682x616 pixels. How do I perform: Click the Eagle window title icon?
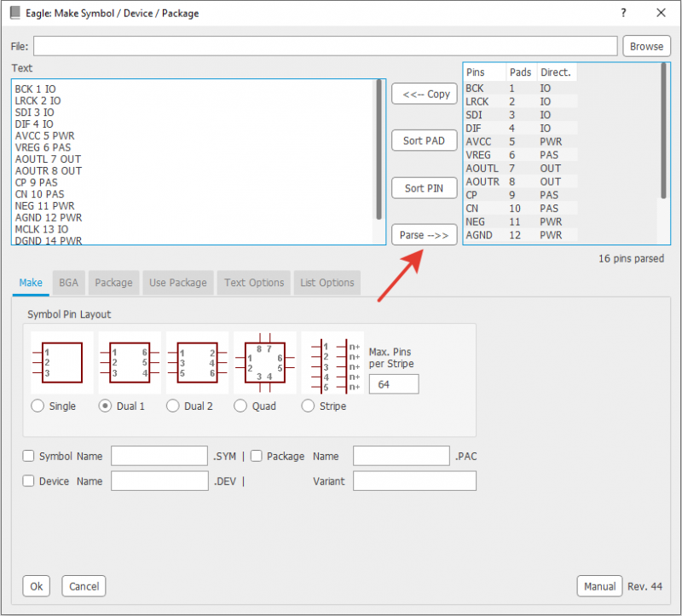pyautogui.click(x=15, y=13)
